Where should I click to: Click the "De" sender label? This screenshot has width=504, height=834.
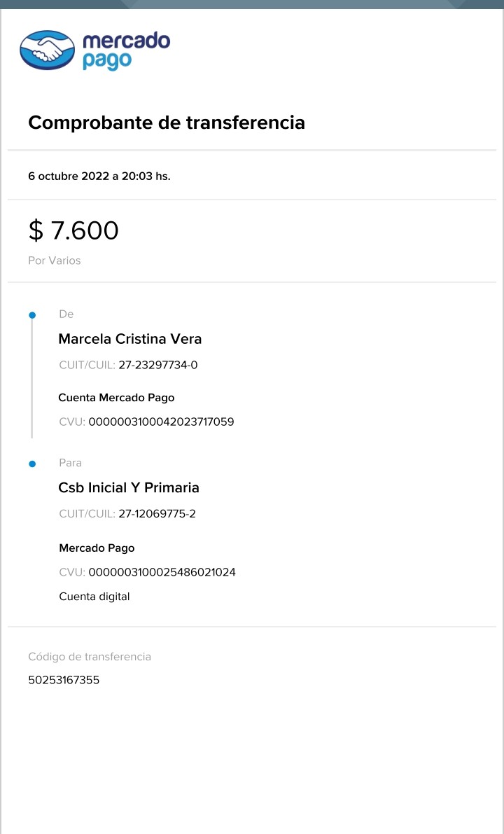(66, 314)
